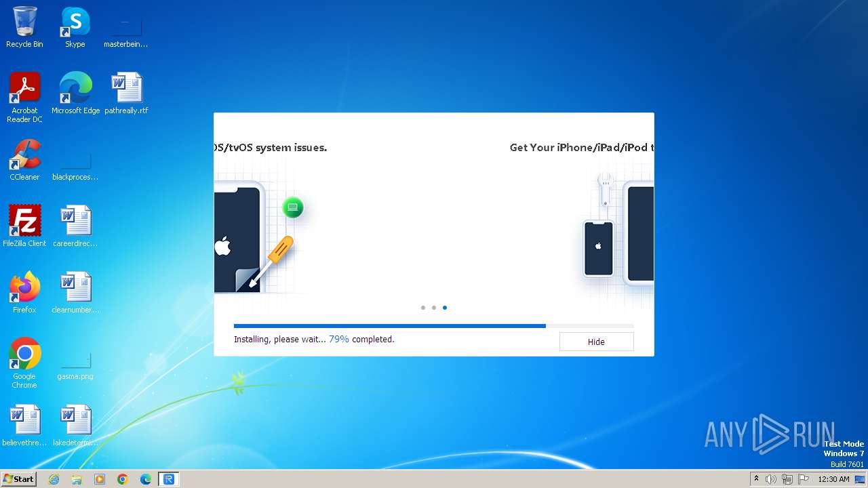Screen dimensions: 868x488
Task: Launch Acrobat Reader DC shortcut
Action: pos(24,97)
